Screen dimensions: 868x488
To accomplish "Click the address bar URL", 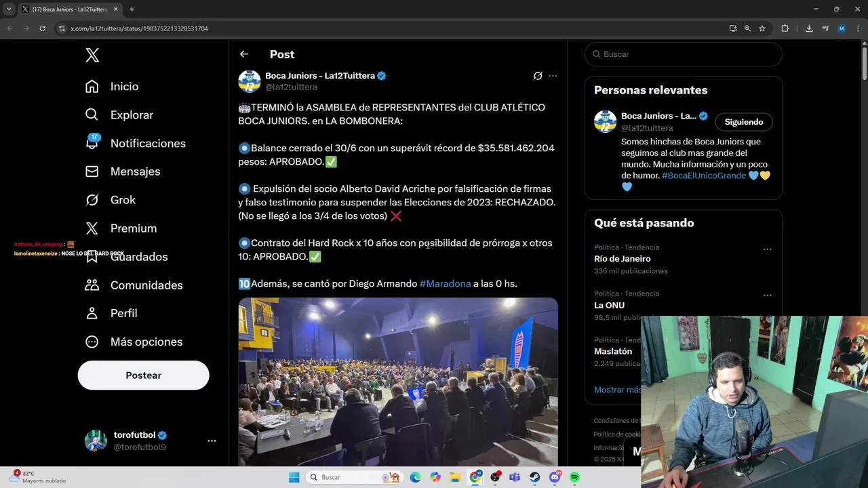I will pos(139,28).
